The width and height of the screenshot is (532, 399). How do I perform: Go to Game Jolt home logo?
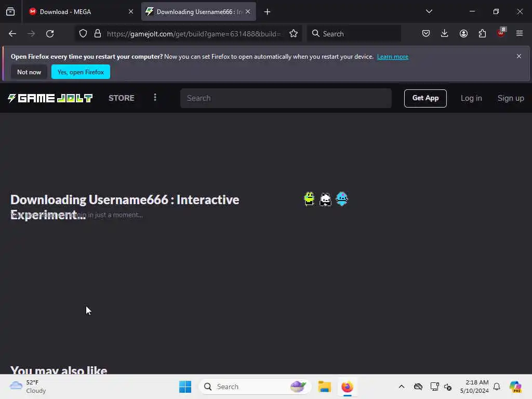point(50,98)
